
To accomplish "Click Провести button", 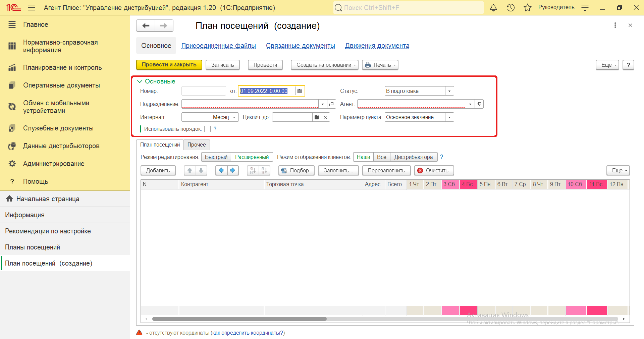I will click(265, 65).
